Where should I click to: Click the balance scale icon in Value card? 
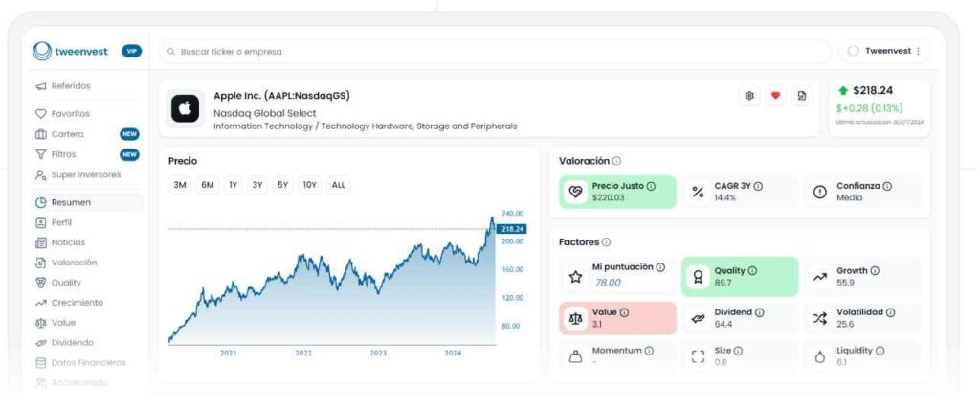pos(575,318)
